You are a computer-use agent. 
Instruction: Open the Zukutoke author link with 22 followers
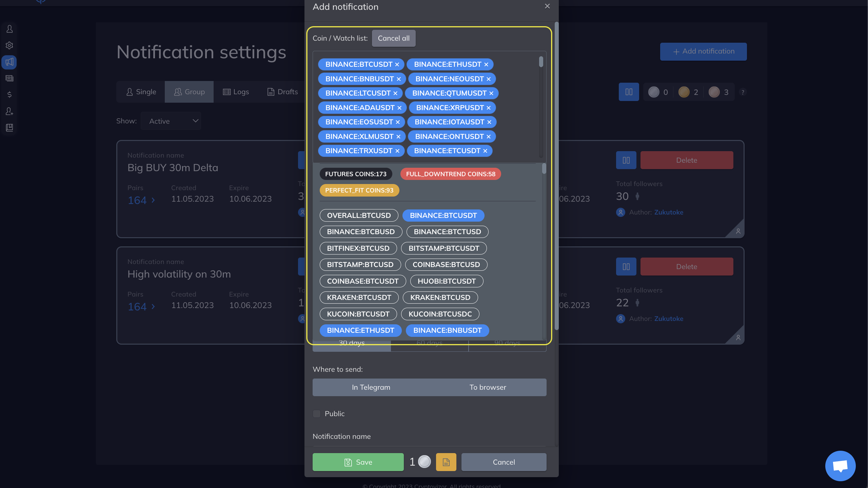(x=669, y=319)
